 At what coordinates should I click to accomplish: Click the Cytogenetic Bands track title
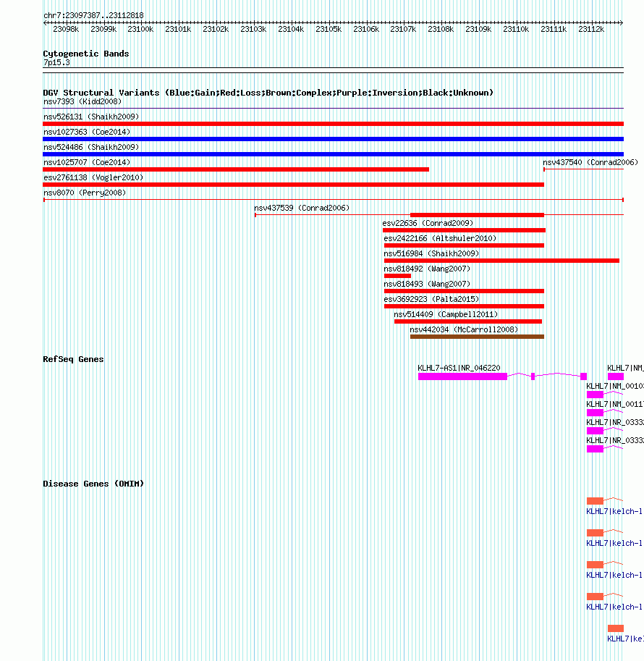click(x=86, y=54)
